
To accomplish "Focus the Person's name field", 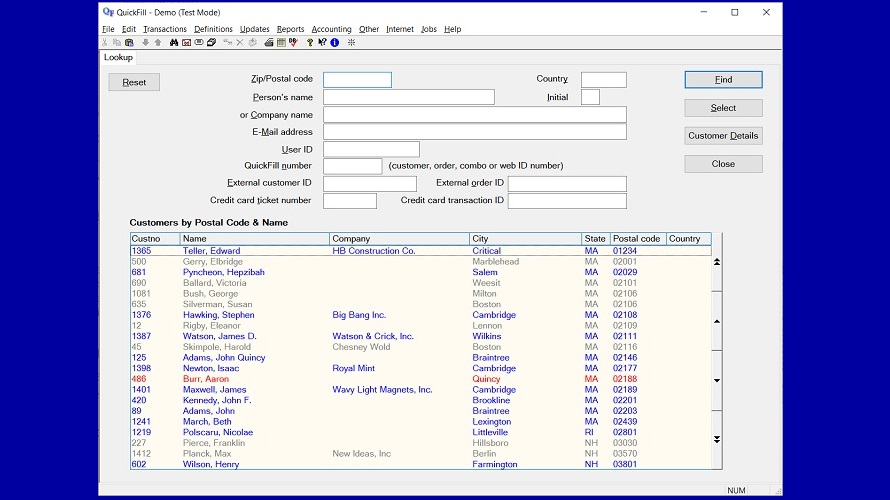I will (409, 97).
